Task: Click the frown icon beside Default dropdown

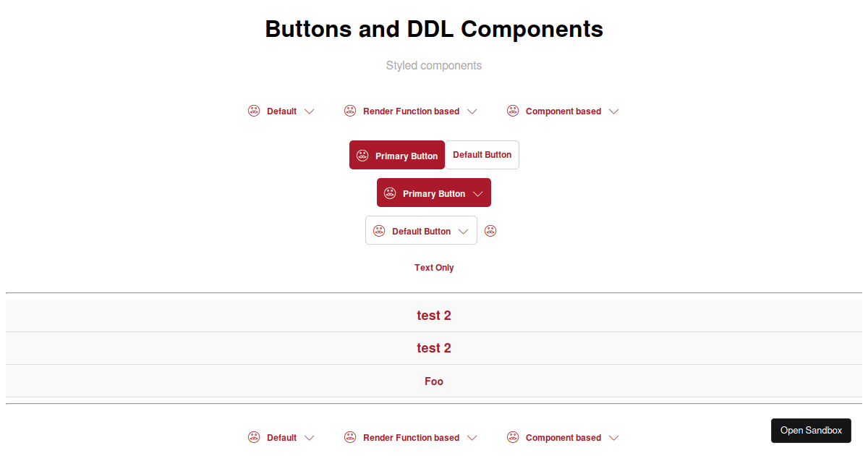Action: 254,111
